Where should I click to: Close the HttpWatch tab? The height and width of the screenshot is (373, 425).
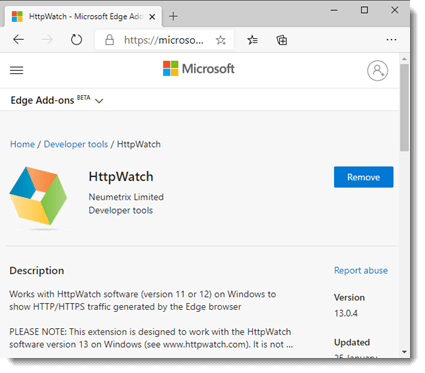152,17
